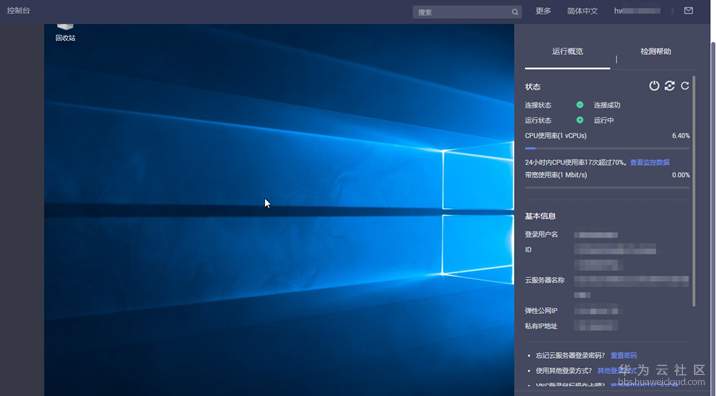The image size is (716, 396).
Task: Click the 基本信息 section heading
Action: 540,216
